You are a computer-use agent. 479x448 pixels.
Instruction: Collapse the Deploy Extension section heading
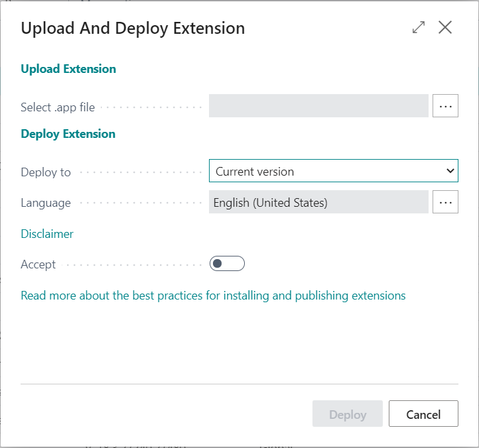(68, 134)
